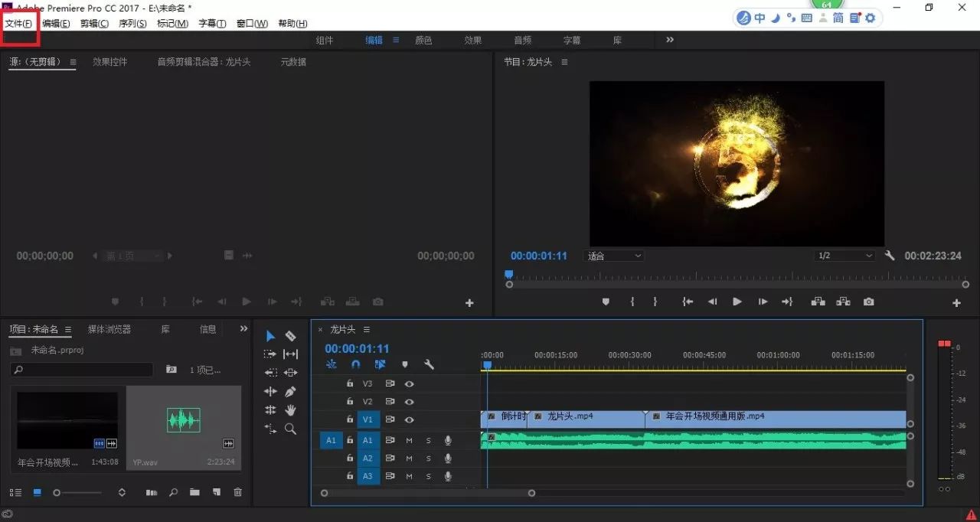Click the Program monitor playhead marker
Screen dimensions: 980x522
[x=508, y=274]
